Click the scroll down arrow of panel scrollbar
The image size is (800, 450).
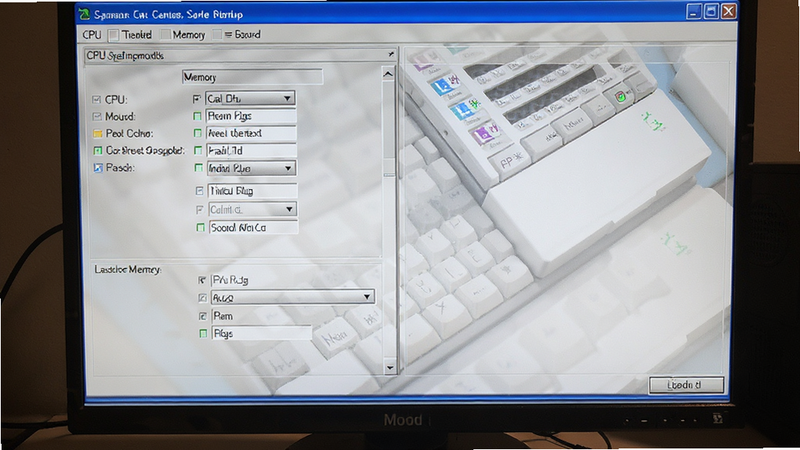point(390,367)
